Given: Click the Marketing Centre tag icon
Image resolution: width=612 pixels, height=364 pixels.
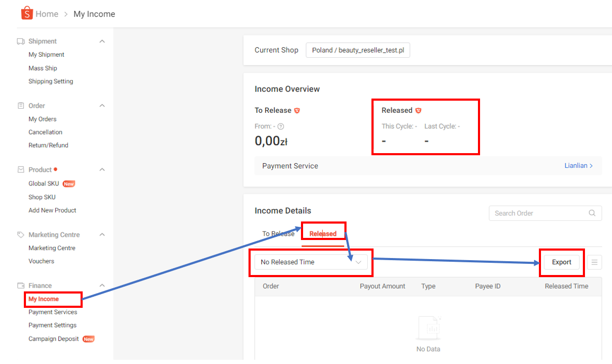Looking at the screenshot, I should coord(21,235).
